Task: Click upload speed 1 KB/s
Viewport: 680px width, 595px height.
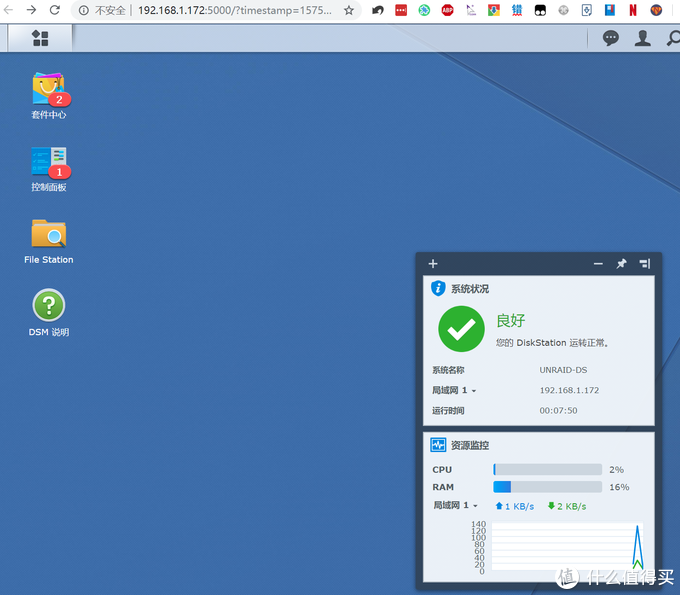Action: [514, 506]
